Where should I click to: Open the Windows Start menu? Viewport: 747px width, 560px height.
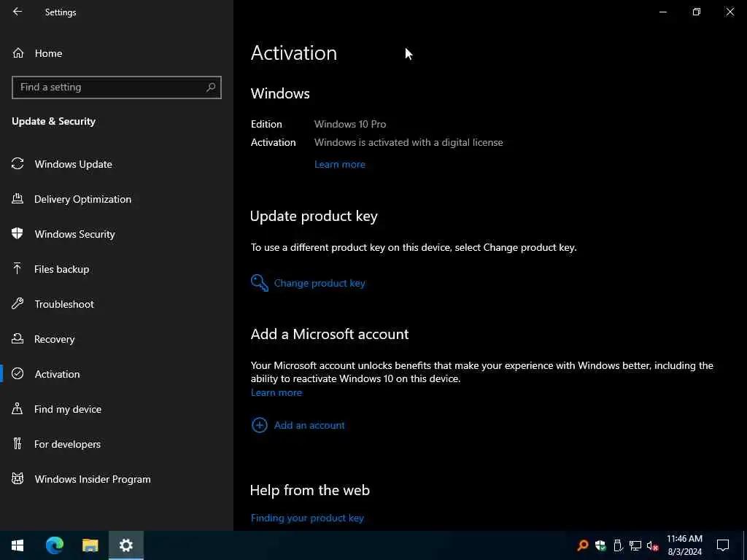pos(18,545)
